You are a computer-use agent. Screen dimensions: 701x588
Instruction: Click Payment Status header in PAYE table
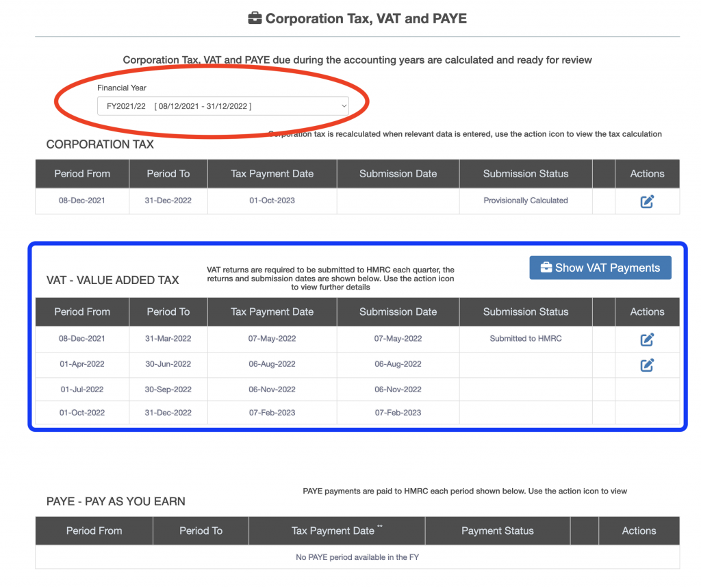click(x=497, y=531)
